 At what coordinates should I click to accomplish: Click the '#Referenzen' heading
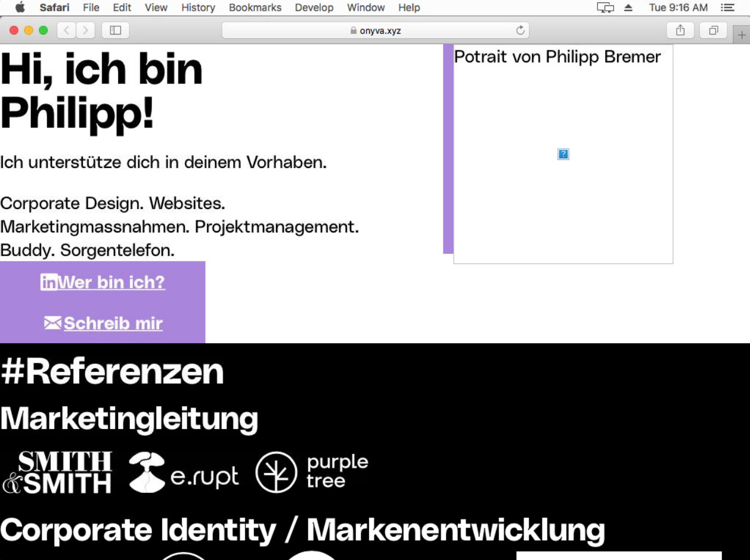112,372
